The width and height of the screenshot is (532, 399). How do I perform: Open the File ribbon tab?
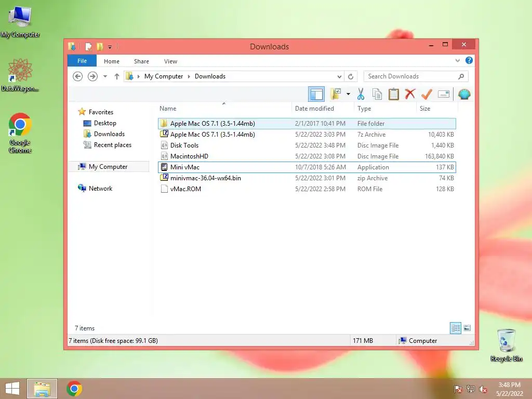(82, 61)
